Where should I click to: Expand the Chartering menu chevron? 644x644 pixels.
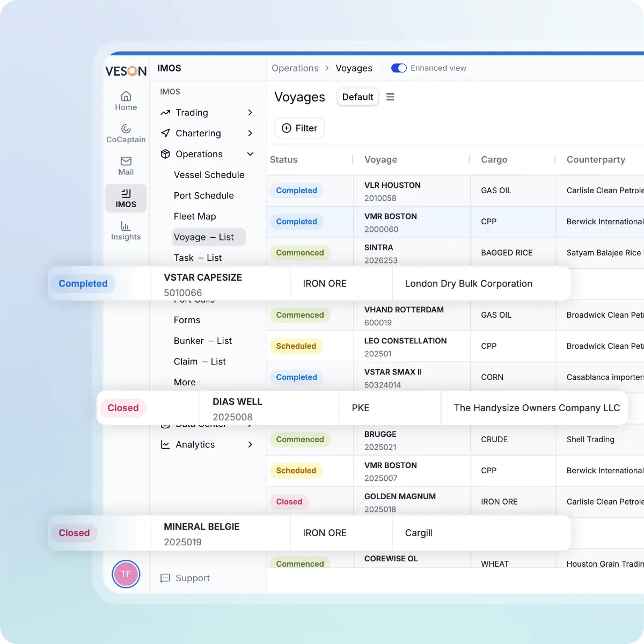click(x=250, y=133)
